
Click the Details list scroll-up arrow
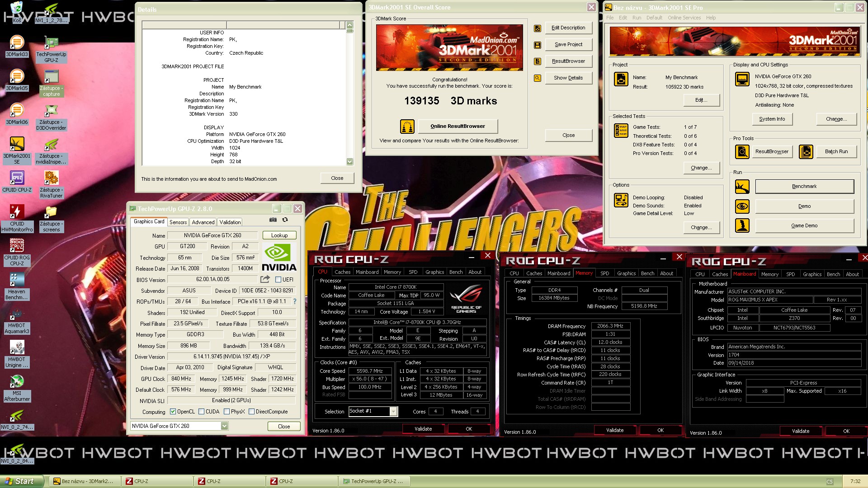pos(349,25)
